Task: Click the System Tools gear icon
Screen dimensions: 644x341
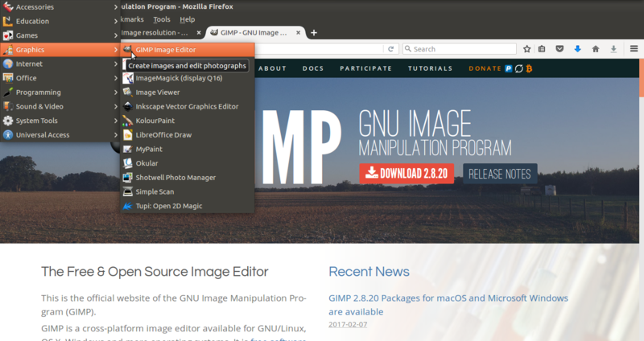Action: point(8,121)
